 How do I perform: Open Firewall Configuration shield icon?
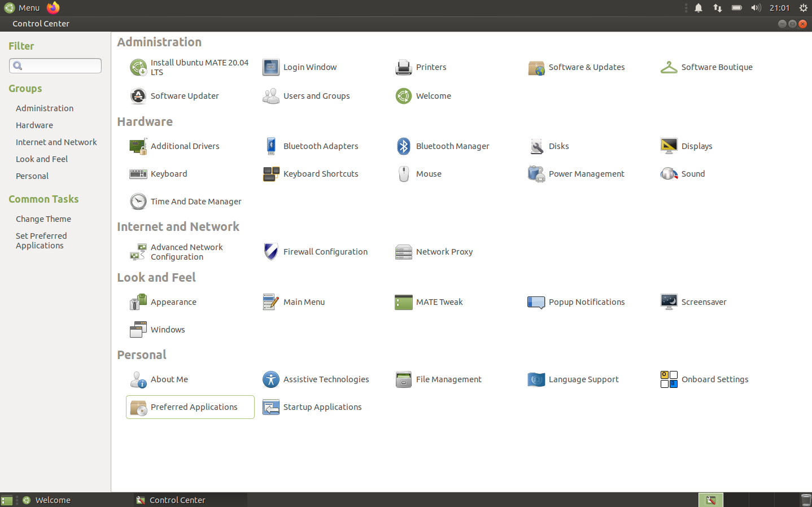click(x=271, y=252)
